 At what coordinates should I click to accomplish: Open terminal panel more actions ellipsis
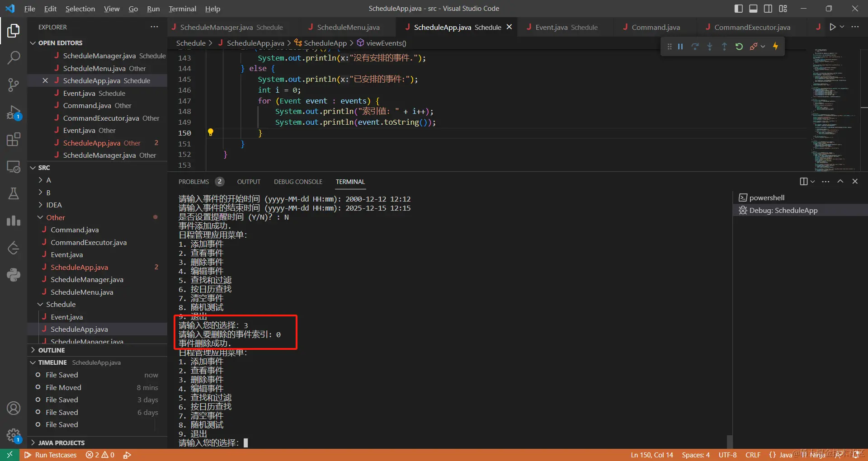[x=826, y=181]
